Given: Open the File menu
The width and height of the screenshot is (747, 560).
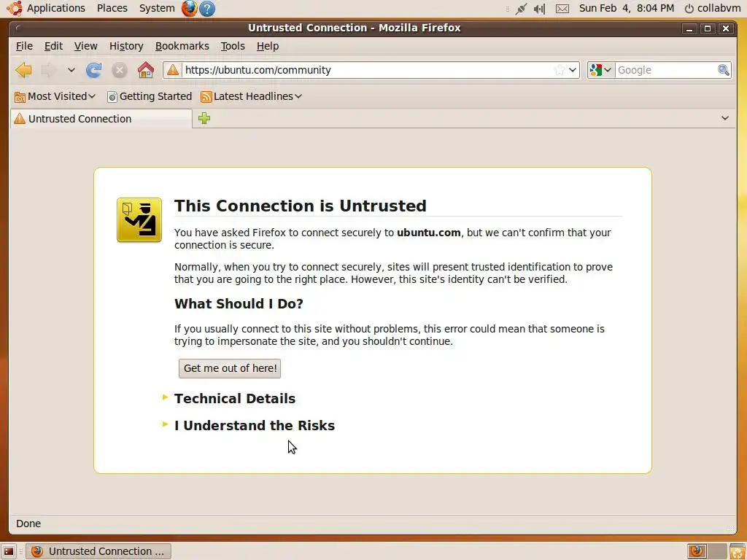Looking at the screenshot, I should [x=24, y=46].
